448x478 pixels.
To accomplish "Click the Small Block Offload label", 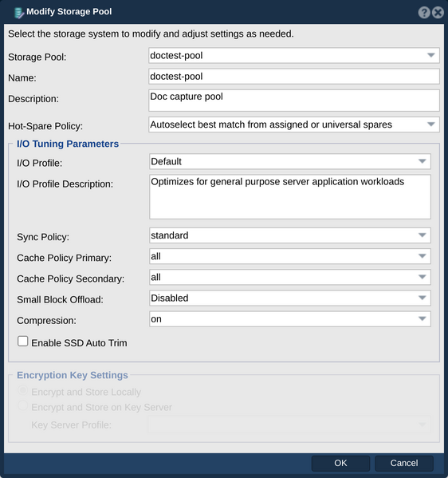I will pos(60,300).
